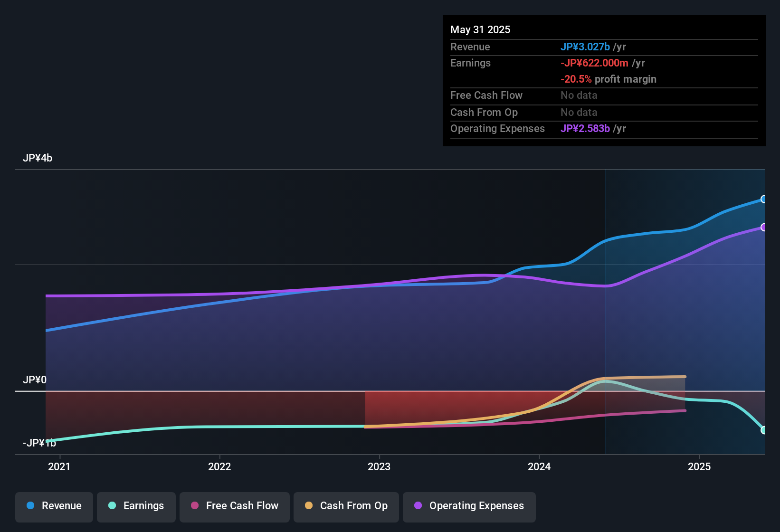Click the JP¥2.583b operating expenses value
Screen dimensions: 780x532
(x=585, y=128)
